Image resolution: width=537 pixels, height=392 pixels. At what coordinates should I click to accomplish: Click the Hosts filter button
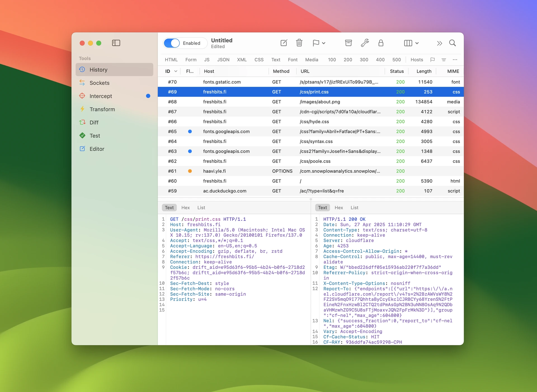coord(417,60)
